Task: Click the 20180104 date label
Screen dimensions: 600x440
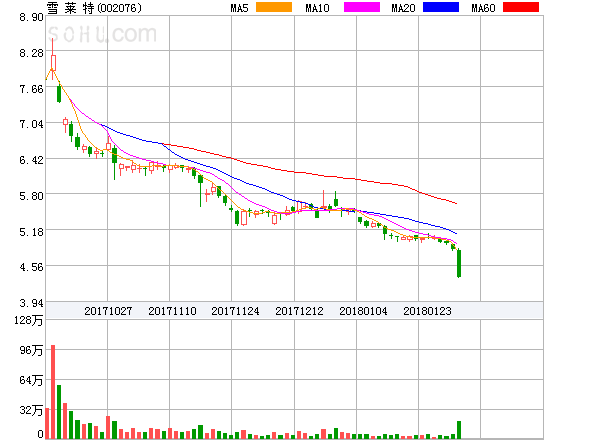Action: 363,311
